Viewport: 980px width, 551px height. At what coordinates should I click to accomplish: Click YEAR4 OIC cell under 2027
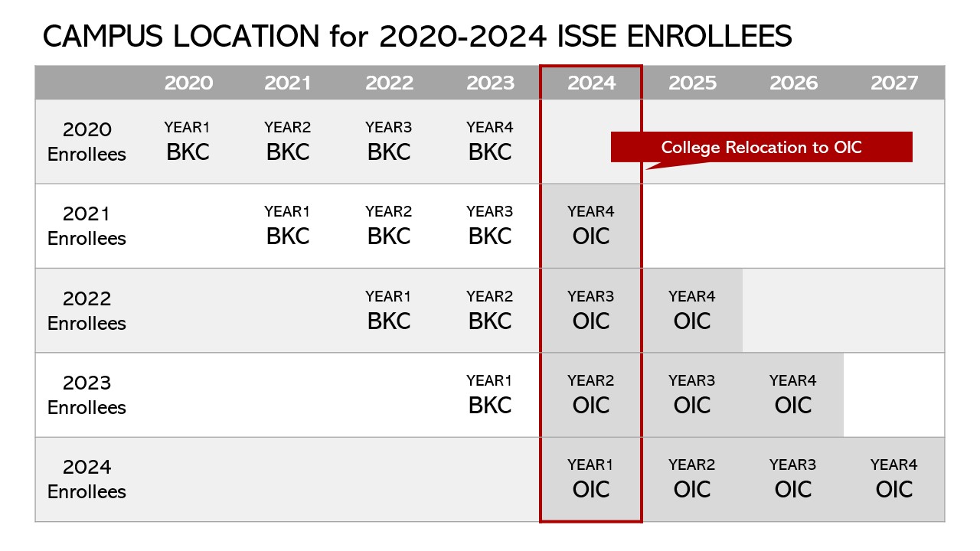coord(894,479)
